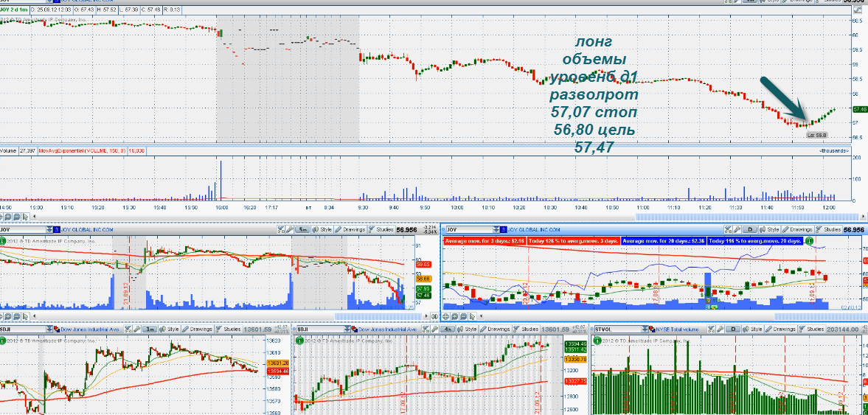Viewport: 868px width, 415px height.
Task: Open Drawings menu in the JOY 5m chart
Action: click(x=350, y=230)
